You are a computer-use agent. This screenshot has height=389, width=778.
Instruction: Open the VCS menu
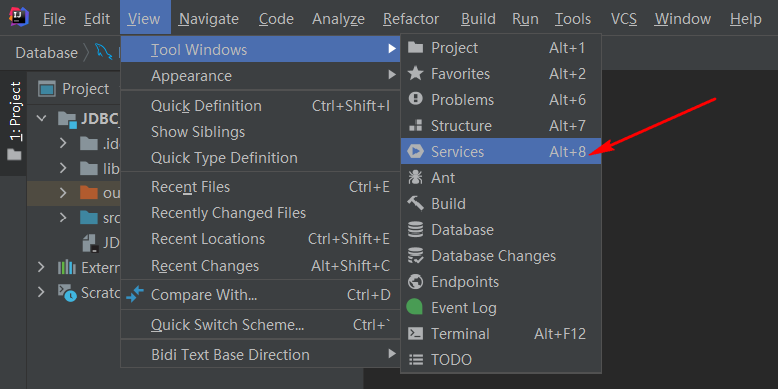tap(624, 19)
